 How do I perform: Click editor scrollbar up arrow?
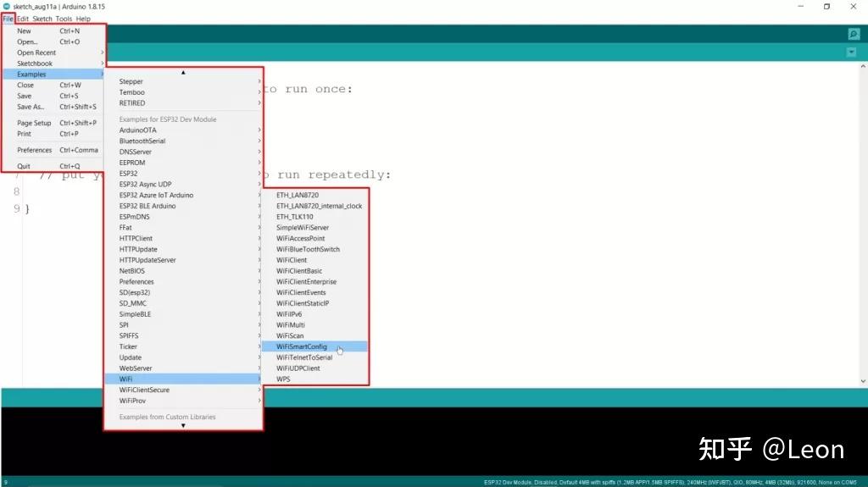(863, 66)
